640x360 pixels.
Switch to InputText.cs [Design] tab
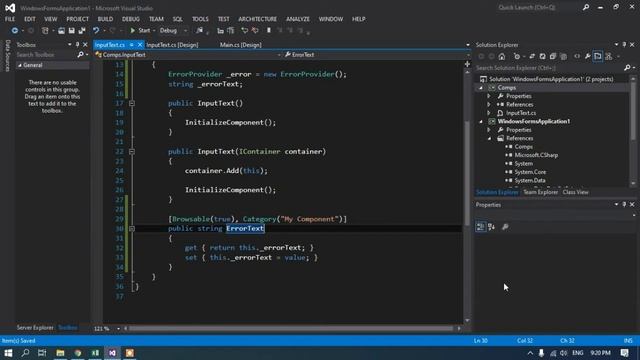point(172,45)
